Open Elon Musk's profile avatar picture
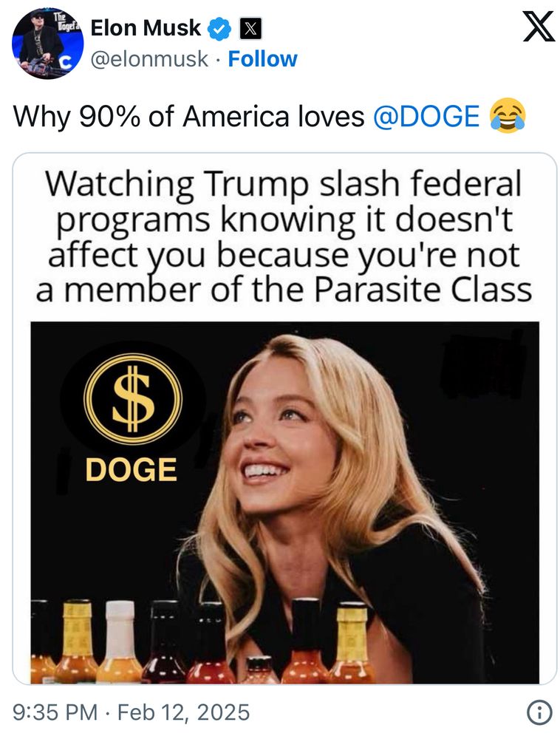 47,44
